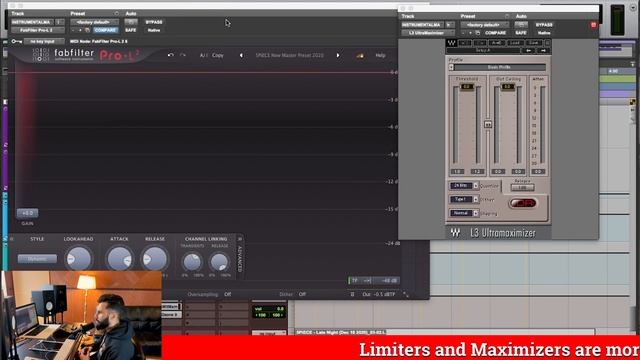Toggle SAFE in Pro-L 2 window
The height and width of the screenshot is (360, 640).
click(131, 30)
